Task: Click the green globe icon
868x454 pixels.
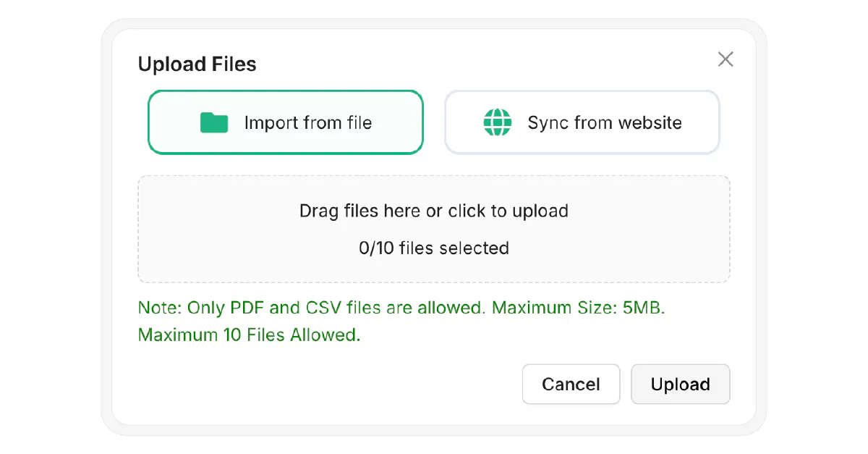Action: tap(497, 123)
